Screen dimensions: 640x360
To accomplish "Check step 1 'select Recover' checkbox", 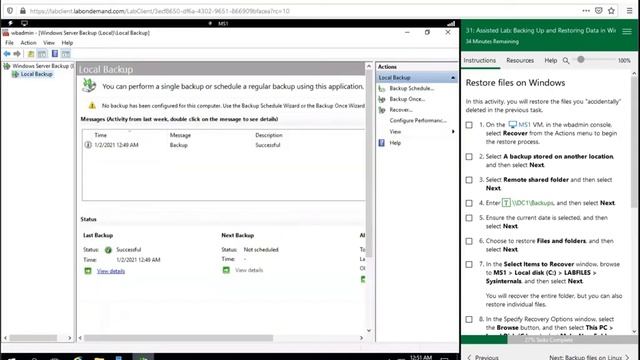I will (x=469, y=125).
